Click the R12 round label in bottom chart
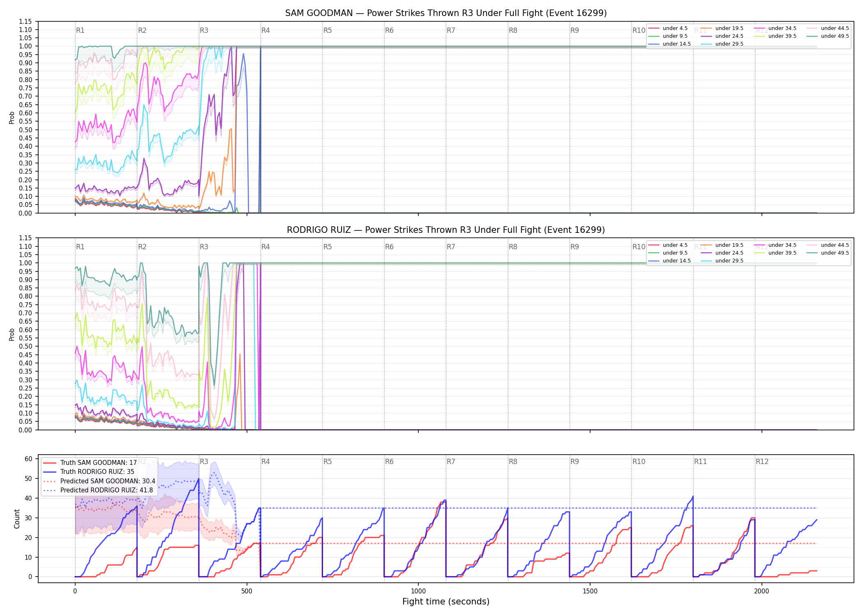 (762, 462)
